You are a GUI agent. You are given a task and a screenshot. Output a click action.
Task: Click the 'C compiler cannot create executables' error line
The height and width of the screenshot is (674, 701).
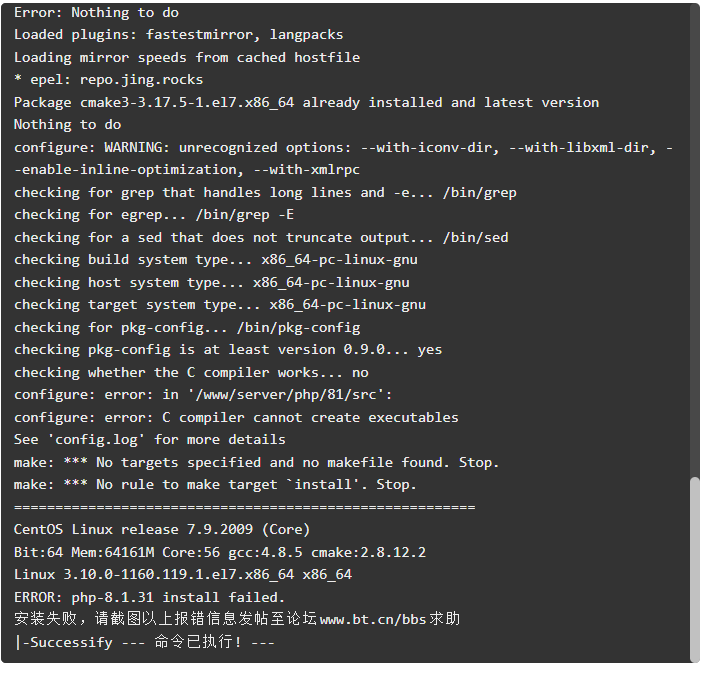coord(236,417)
